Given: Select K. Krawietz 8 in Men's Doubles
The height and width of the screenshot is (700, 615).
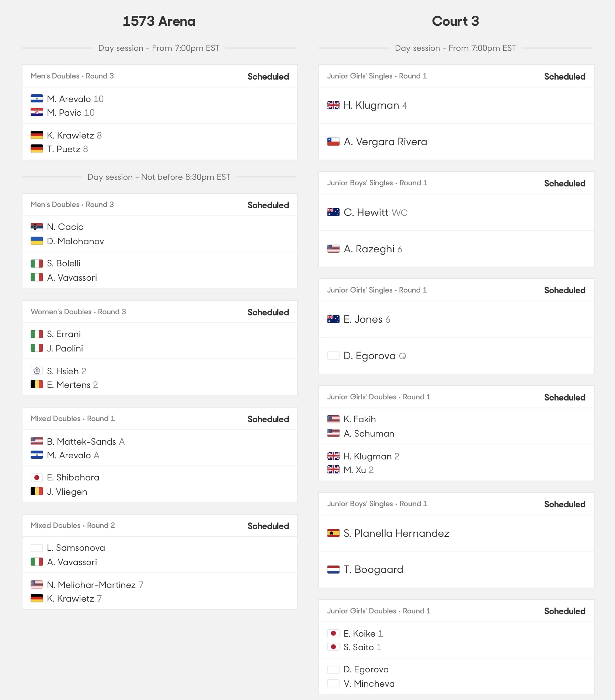Looking at the screenshot, I should tap(74, 135).
